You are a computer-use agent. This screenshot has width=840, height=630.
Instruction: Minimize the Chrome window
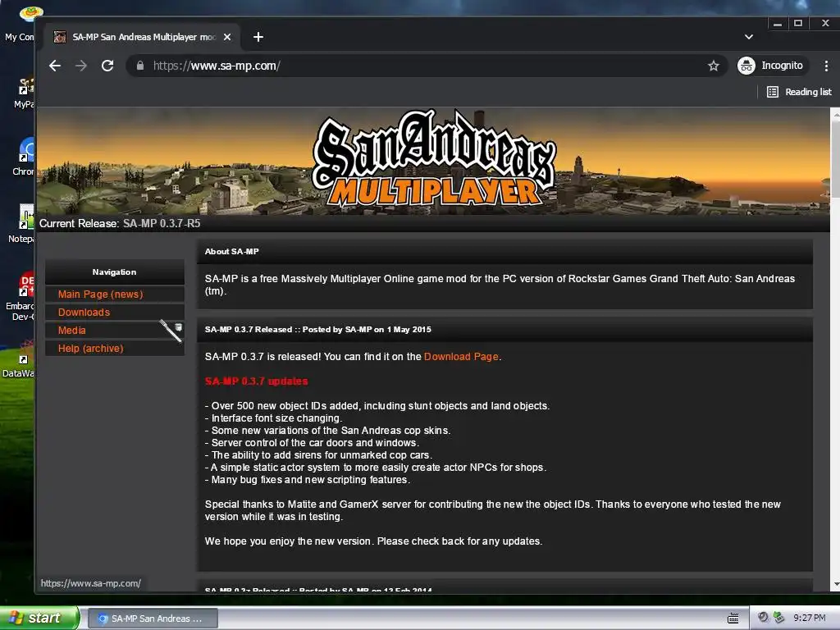[x=778, y=23]
